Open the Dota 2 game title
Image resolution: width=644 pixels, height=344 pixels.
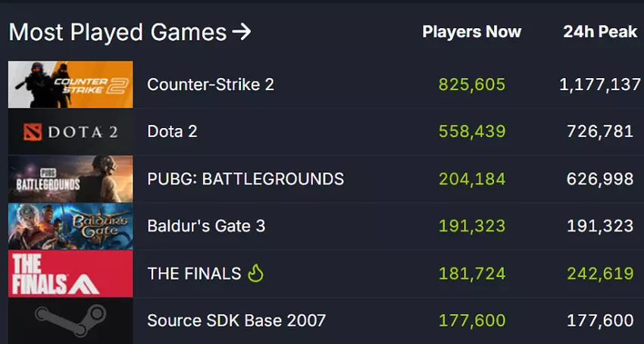point(172,132)
